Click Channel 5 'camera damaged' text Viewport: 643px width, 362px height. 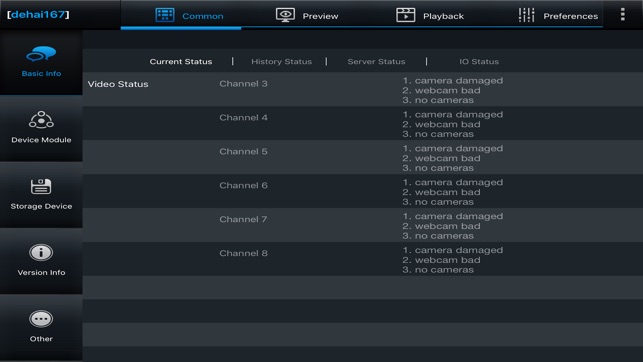(453, 149)
